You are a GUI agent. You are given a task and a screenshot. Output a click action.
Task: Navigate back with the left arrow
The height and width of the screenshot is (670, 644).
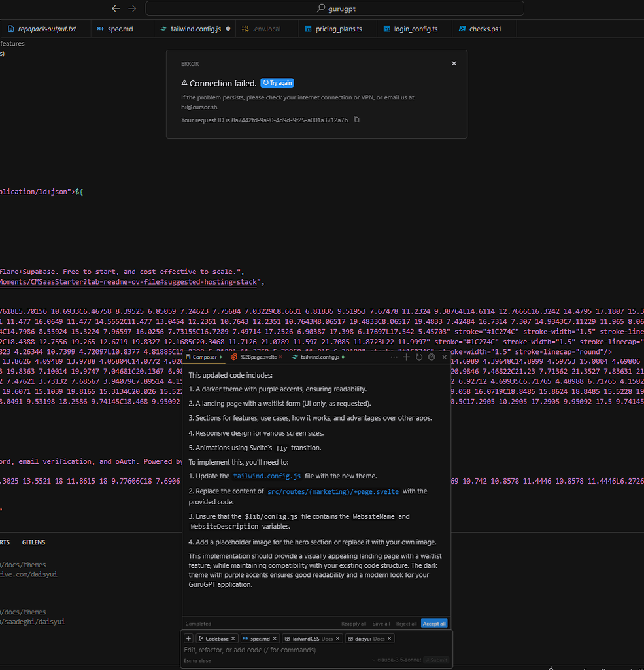point(116,9)
